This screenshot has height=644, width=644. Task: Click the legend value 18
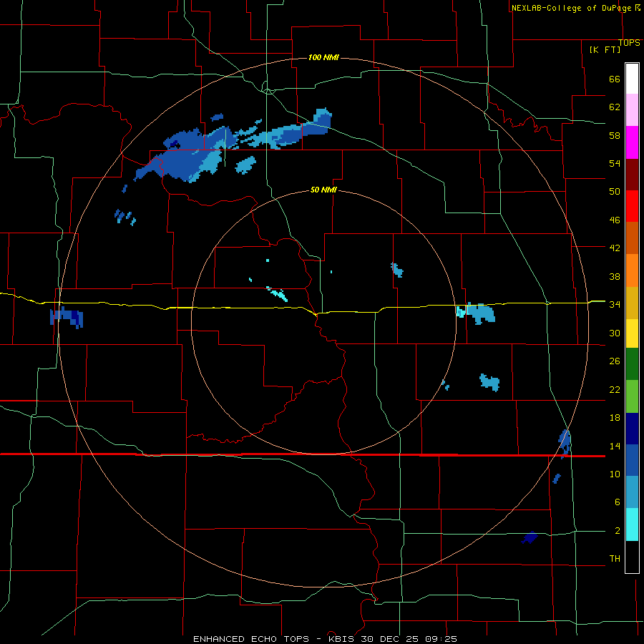(x=615, y=418)
